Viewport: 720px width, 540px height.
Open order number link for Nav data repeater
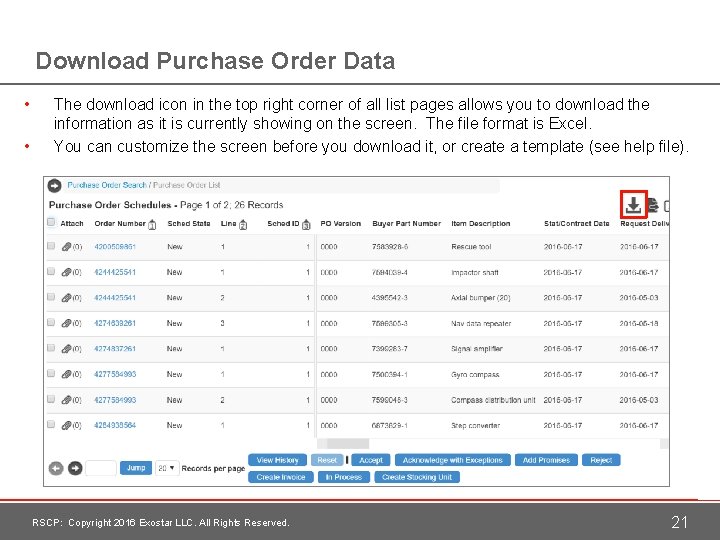tap(115, 323)
